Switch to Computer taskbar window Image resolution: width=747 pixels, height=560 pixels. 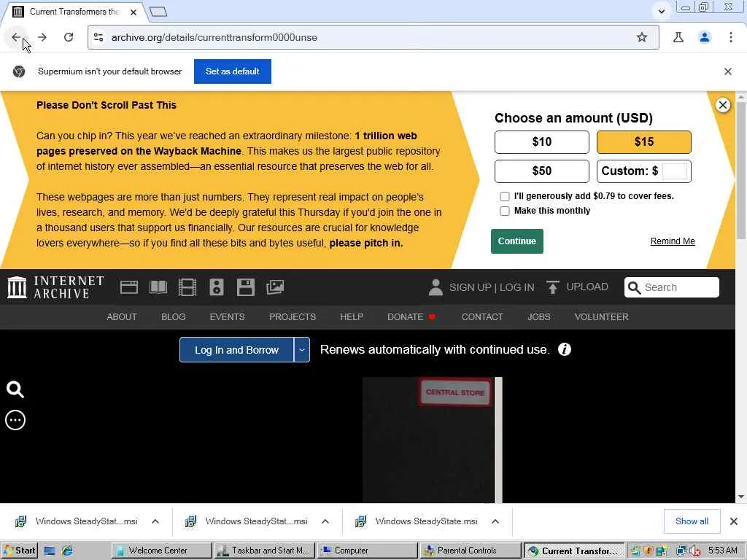(368, 551)
